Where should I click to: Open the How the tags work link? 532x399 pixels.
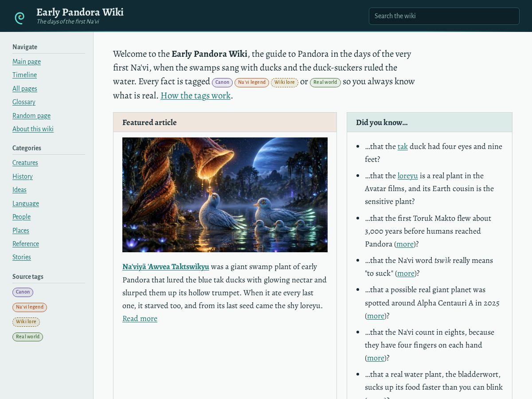tap(196, 95)
